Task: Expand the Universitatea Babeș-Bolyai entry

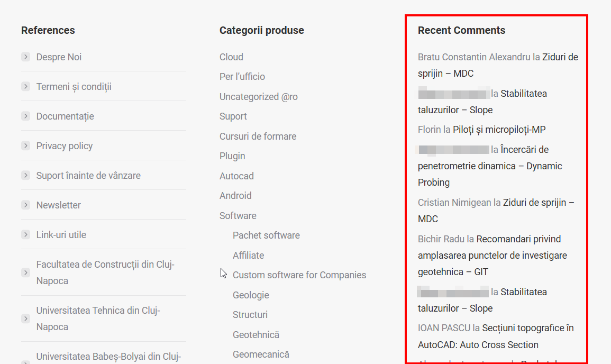Action: click(x=25, y=360)
